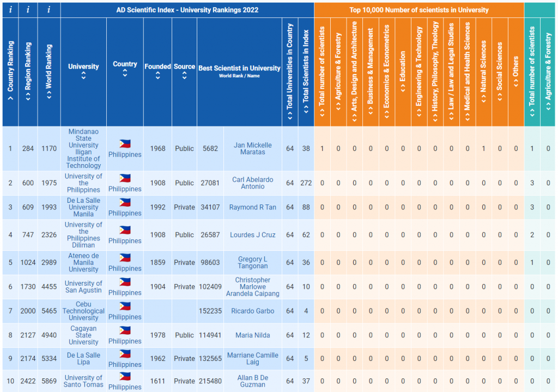558x392 pixels.
Task: Sort by Arts, Design and Architecture column
Action: [354, 118]
